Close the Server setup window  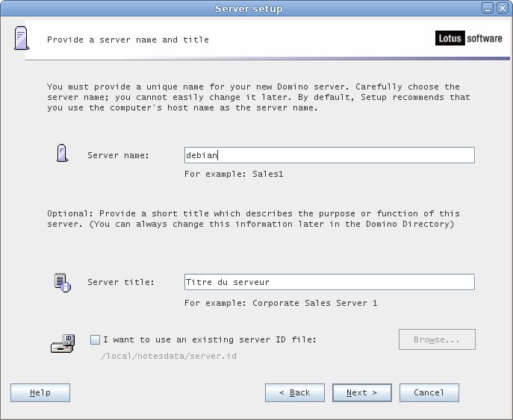(x=503, y=8)
